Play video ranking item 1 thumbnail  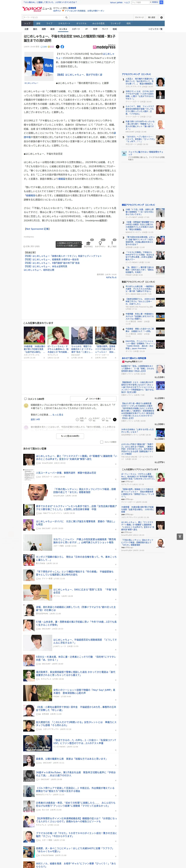coord(161,289)
